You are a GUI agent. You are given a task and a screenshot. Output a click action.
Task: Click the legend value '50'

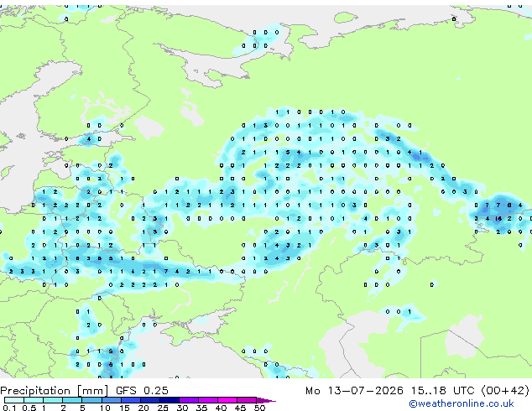pos(259,408)
